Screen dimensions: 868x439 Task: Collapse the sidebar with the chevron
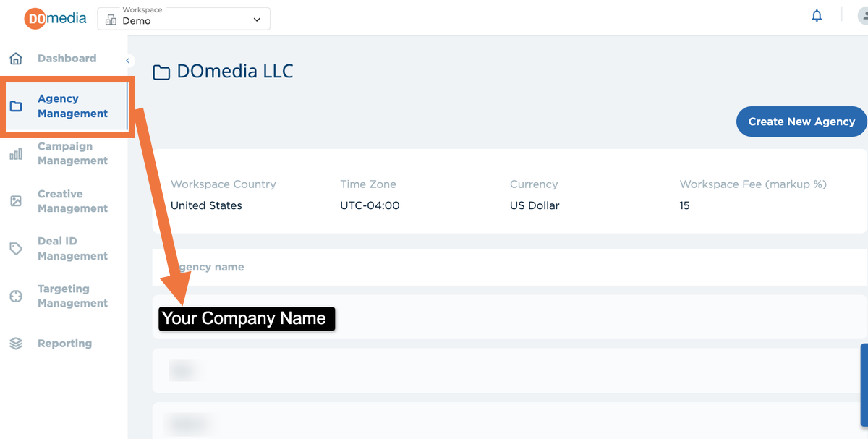tap(128, 61)
